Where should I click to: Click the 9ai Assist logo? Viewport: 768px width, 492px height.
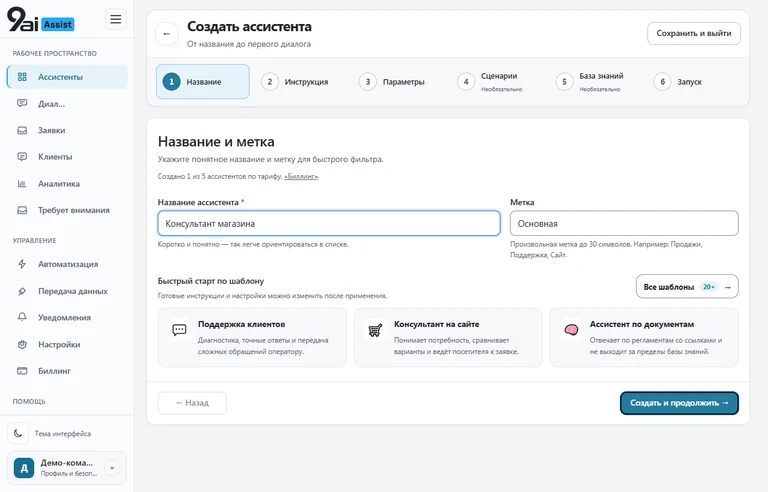(41, 20)
